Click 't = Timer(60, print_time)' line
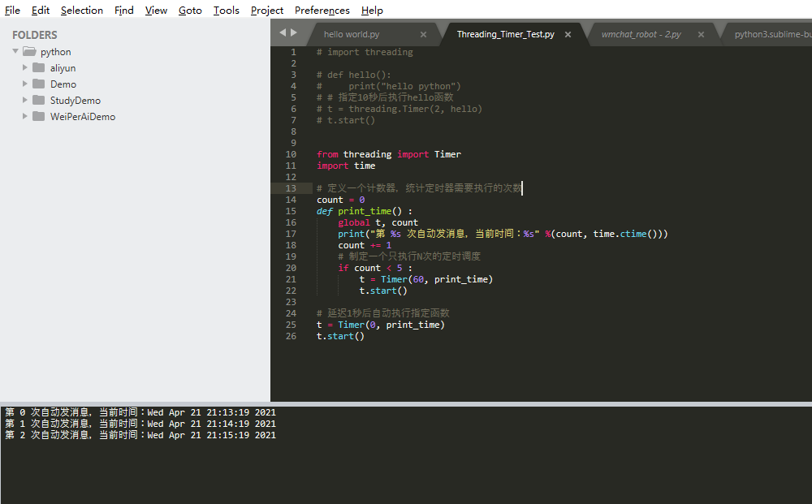The width and height of the screenshot is (812, 504). [425, 279]
